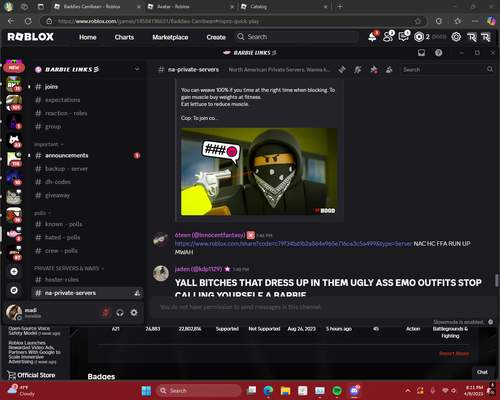Image resolution: width=500 pixels, height=400 pixels.
Task: Open the known - polls channel
Action: 87,224
